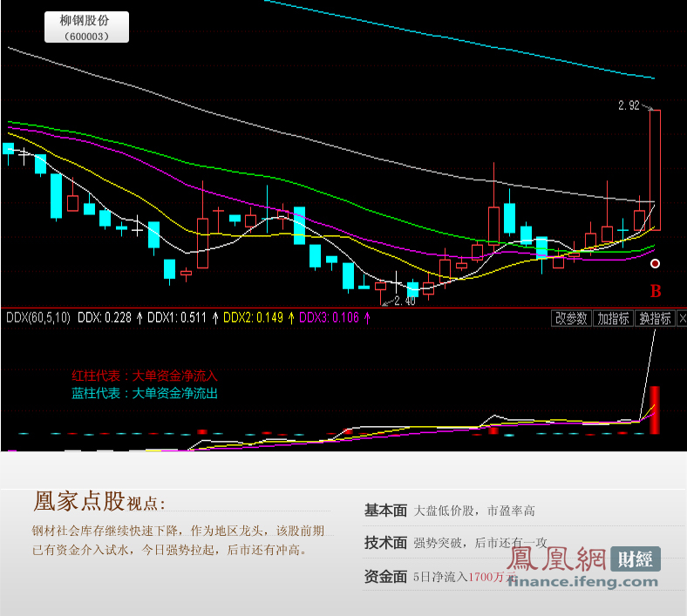Click the 技术面 label
The height and width of the screenshot is (616, 687).
coord(385,543)
